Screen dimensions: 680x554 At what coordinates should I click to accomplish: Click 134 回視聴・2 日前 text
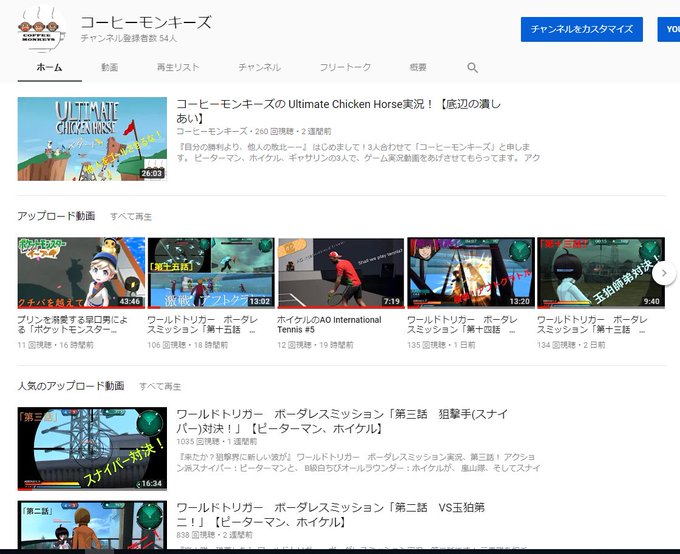[x=571, y=345]
